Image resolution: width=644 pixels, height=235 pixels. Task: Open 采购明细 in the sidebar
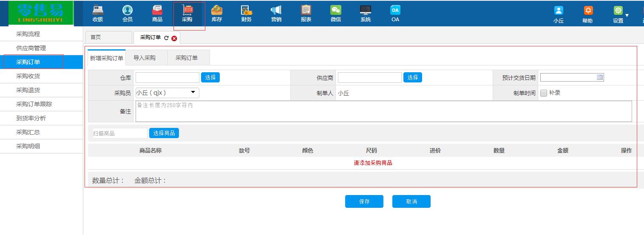[41, 146]
